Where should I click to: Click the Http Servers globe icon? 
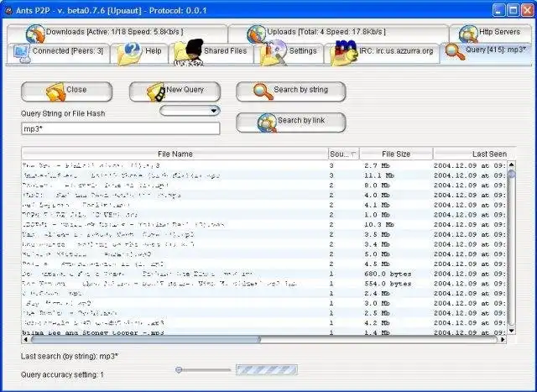pos(468,34)
